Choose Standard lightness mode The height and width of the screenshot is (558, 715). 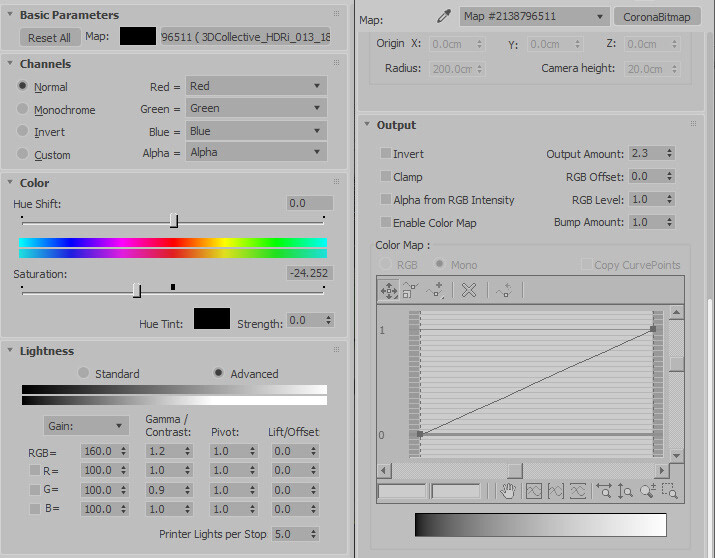tap(83, 372)
